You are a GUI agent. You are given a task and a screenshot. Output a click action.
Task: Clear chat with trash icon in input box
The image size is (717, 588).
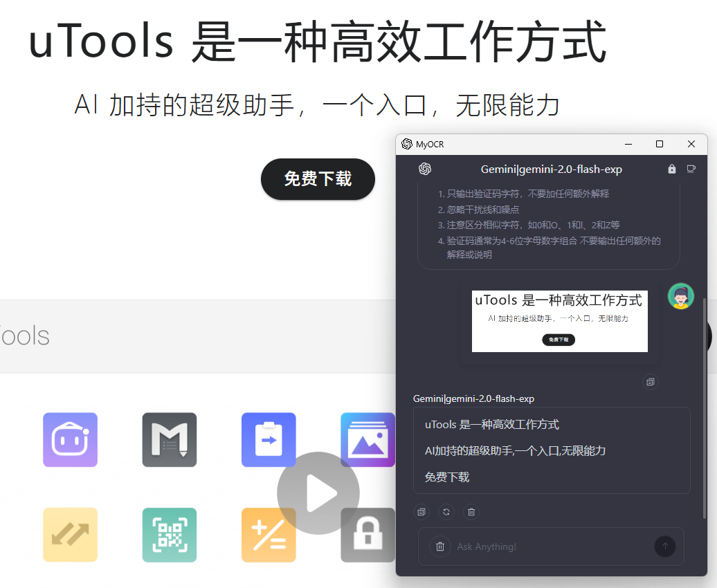point(440,546)
